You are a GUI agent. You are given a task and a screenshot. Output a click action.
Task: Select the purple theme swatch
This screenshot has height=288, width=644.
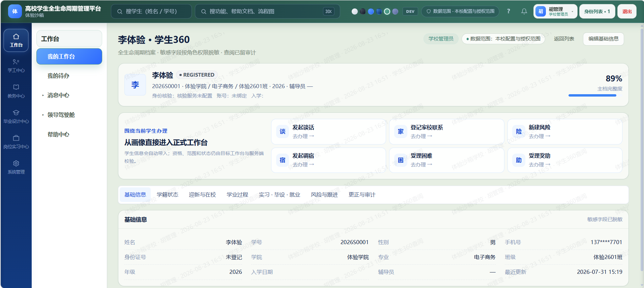coord(395,11)
